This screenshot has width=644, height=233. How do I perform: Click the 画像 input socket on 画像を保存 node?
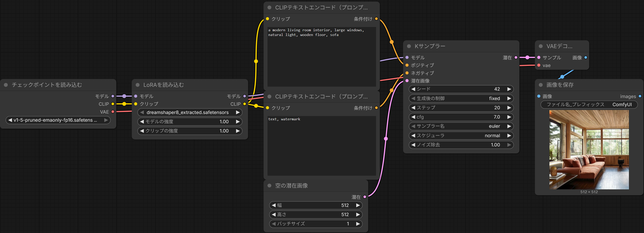(539, 96)
